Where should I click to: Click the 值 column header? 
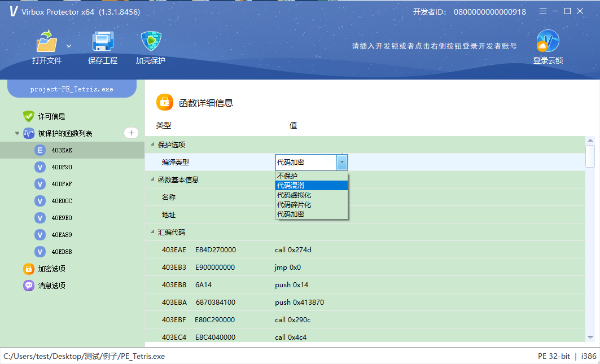(293, 125)
